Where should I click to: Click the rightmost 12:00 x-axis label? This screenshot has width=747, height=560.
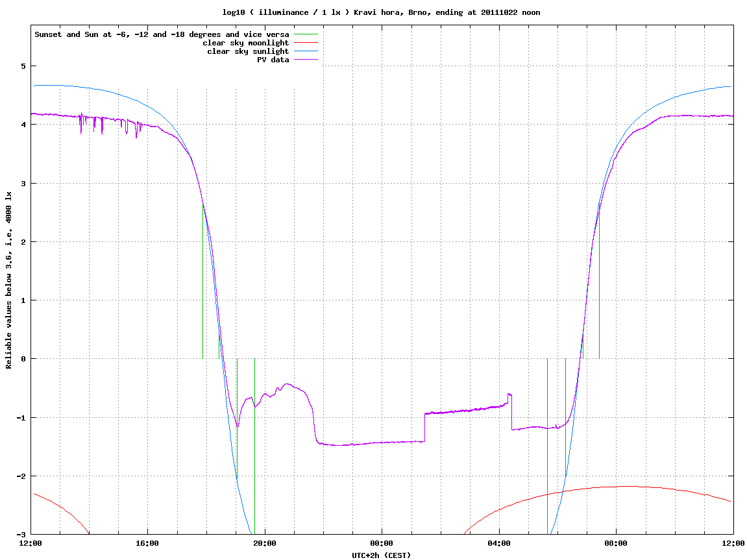tap(733, 543)
